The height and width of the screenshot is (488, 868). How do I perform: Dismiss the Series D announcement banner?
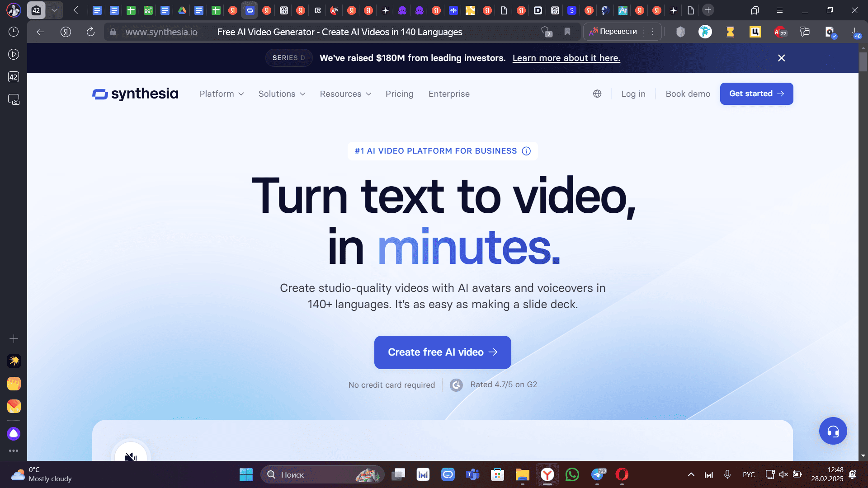[781, 58]
